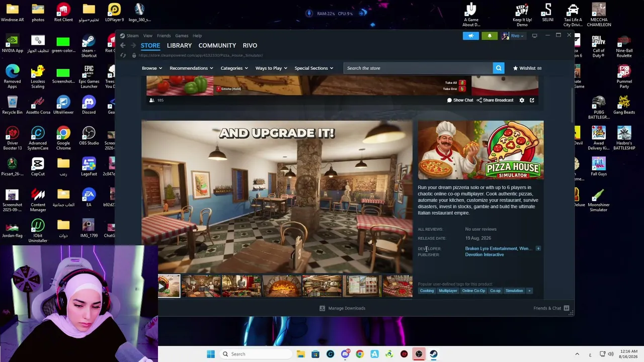Image resolution: width=644 pixels, height=362 pixels.
Task: Open the green notifications bell
Action: click(x=490, y=36)
